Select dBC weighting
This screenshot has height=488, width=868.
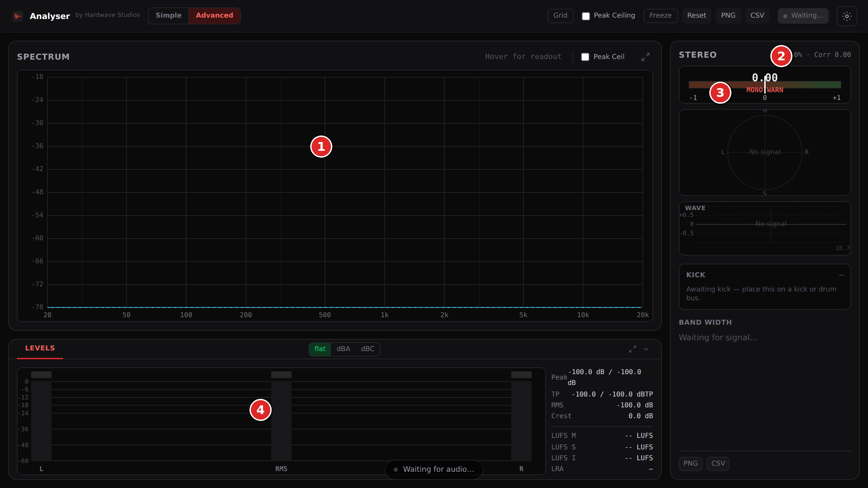pos(368,349)
